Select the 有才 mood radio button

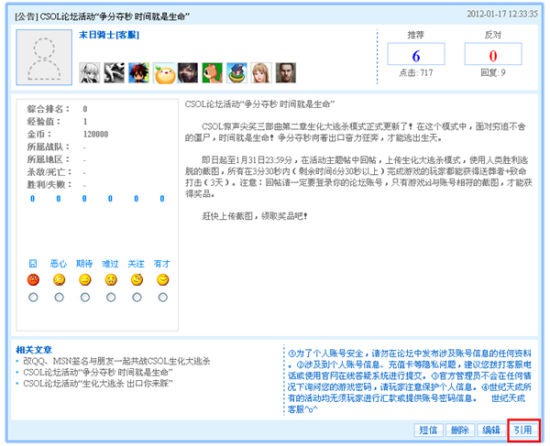[163, 297]
